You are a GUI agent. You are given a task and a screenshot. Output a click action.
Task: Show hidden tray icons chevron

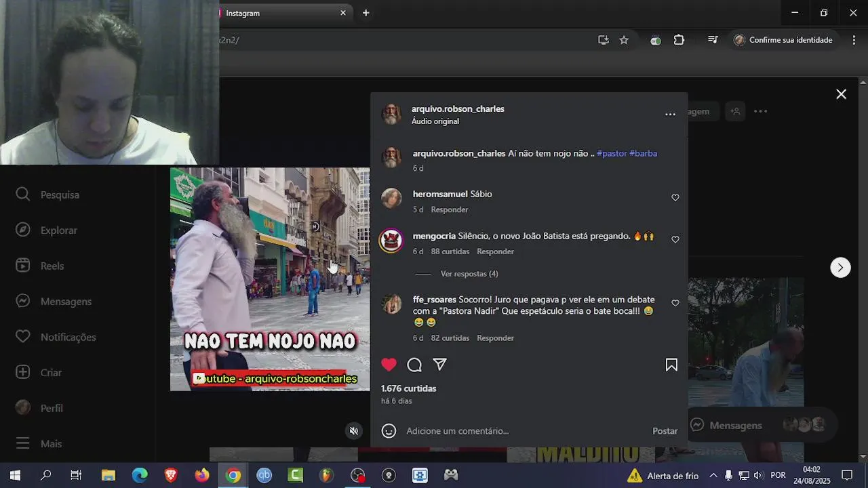click(713, 476)
